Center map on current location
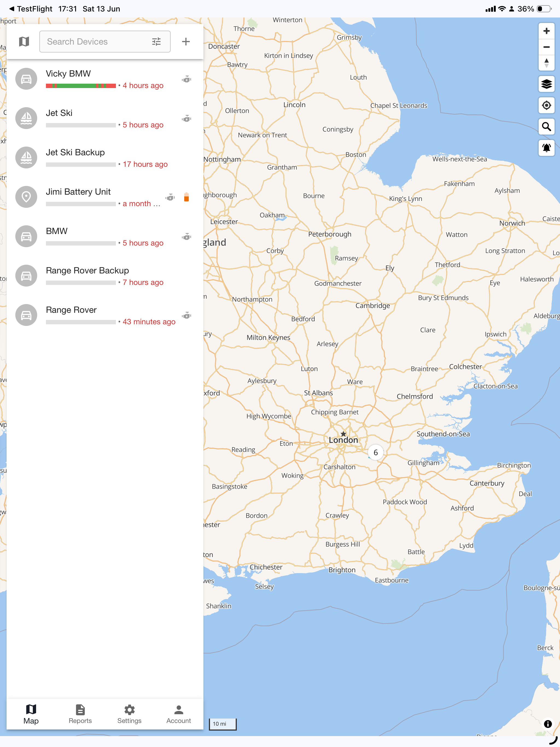Viewport: 560px width, 747px height. [546, 105]
